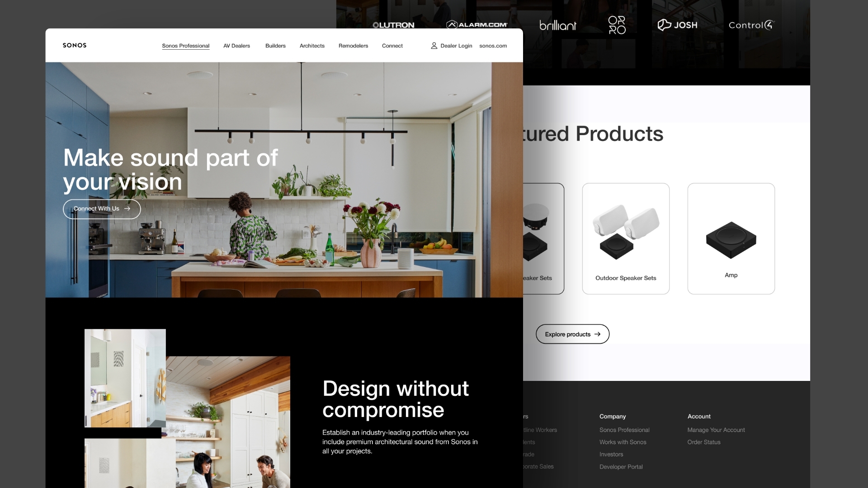
Task: Click the Lutron partner icon
Action: click(x=393, y=24)
